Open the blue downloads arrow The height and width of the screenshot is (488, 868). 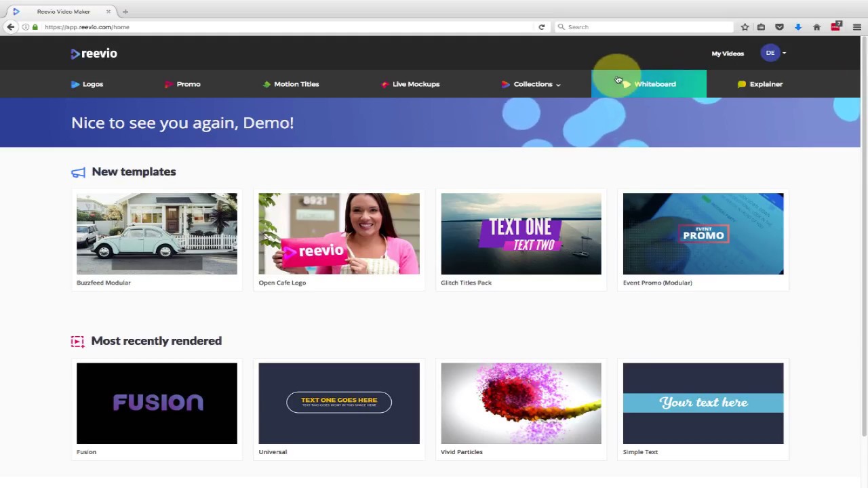click(798, 27)
